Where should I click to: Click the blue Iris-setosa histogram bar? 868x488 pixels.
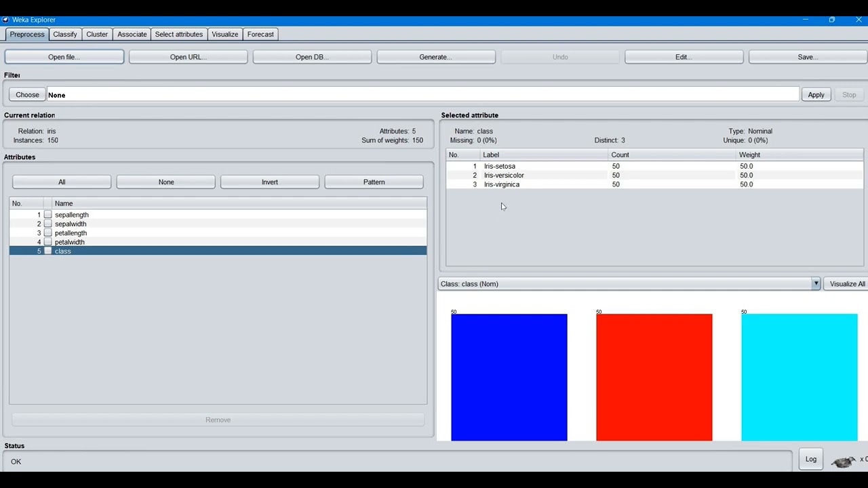point(509,377)
